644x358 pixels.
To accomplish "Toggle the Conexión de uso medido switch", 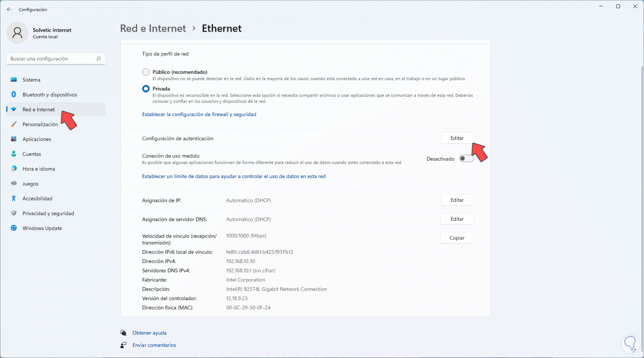I will point(466,159).
